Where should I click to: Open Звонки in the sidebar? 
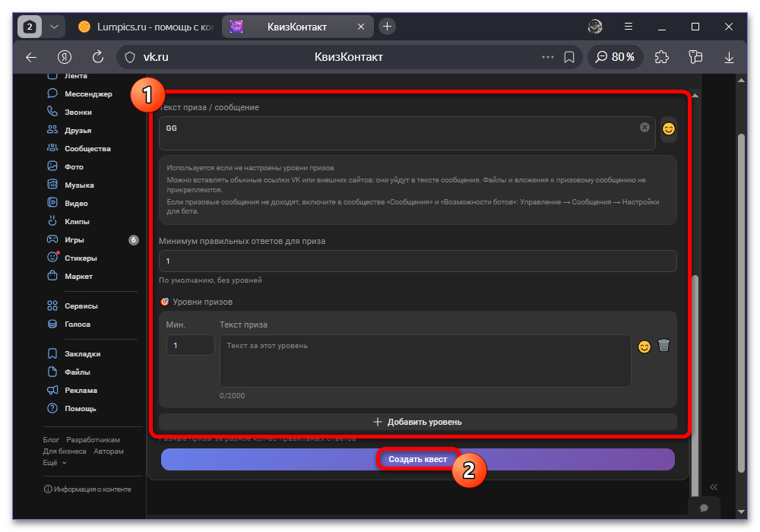point(70,112)
